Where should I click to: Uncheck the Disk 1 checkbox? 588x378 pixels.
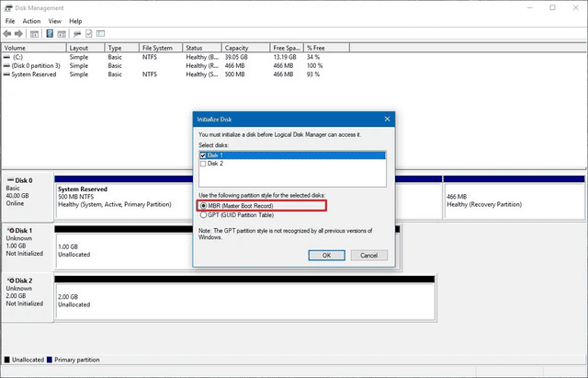tap(203, 155)
